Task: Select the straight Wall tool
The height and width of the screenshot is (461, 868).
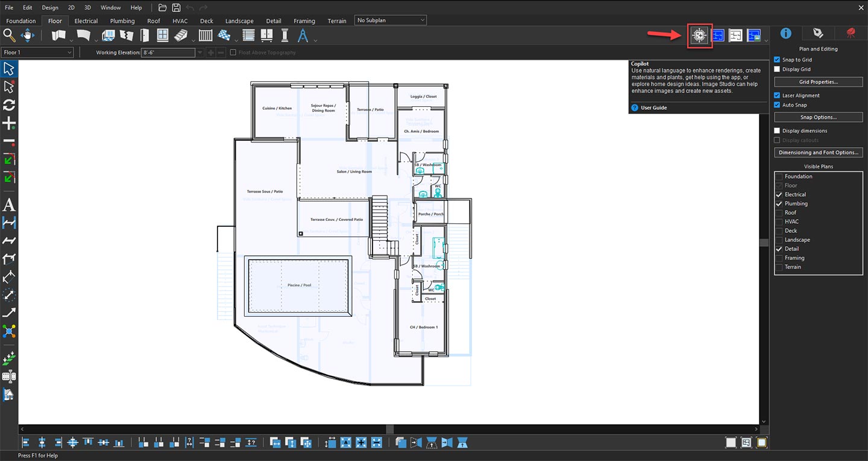Action: point(58,36)
